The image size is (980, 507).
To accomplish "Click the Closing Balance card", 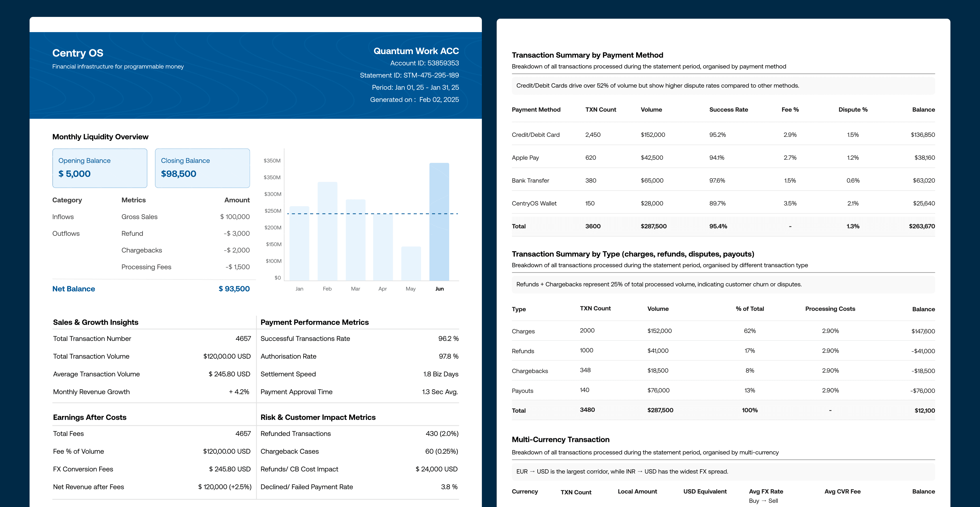I will [202, 168].
